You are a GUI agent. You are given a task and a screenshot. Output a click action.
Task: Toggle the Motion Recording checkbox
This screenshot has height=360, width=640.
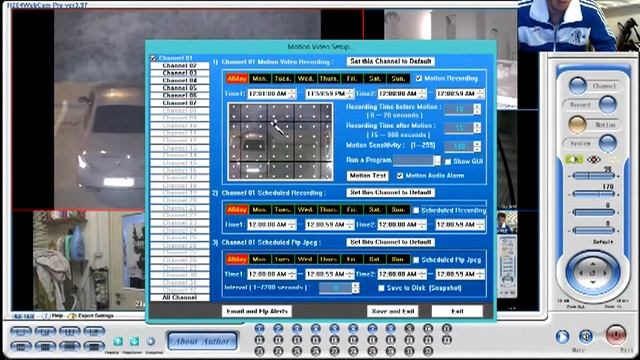[419, 78]
